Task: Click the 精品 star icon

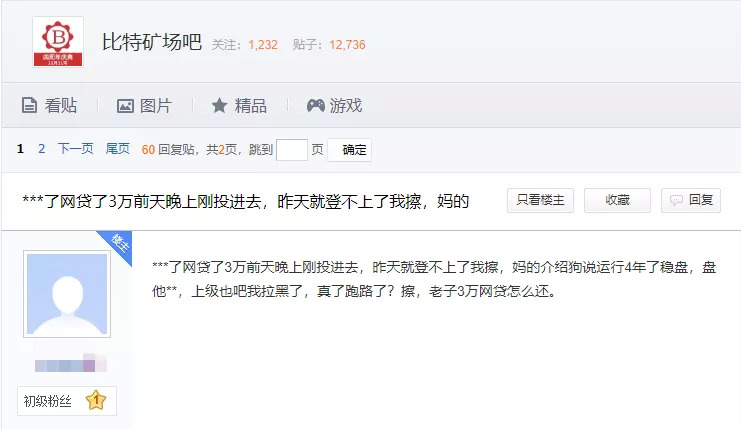Action: [219, 105]
